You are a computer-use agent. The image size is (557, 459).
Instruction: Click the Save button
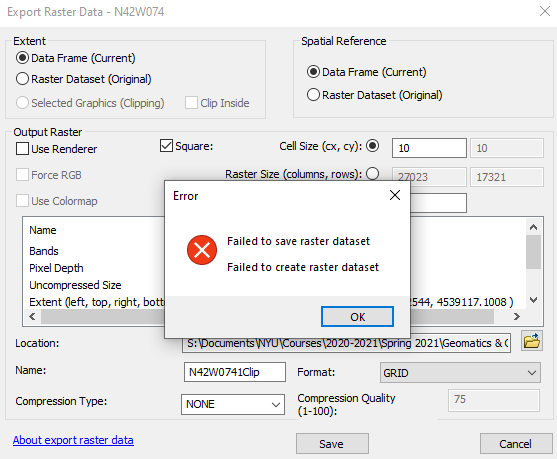[332, 444]
